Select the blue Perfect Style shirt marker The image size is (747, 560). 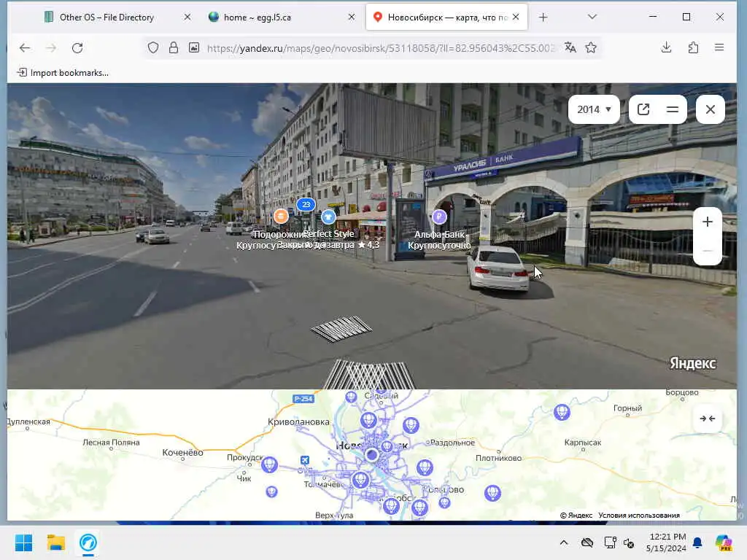tap(328, 217)
